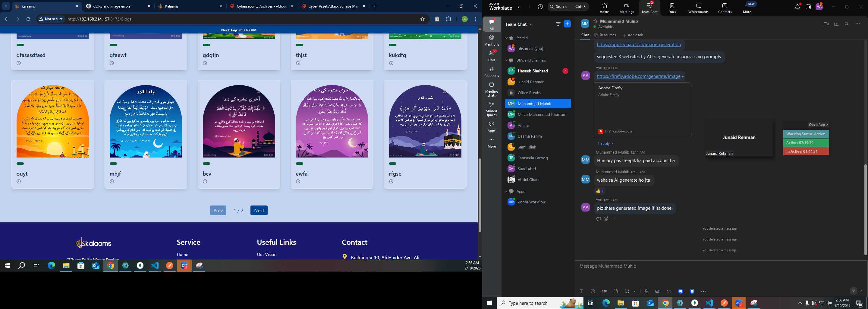Show hidden system tray icons
868x309 pixels.
coord(800,303)
